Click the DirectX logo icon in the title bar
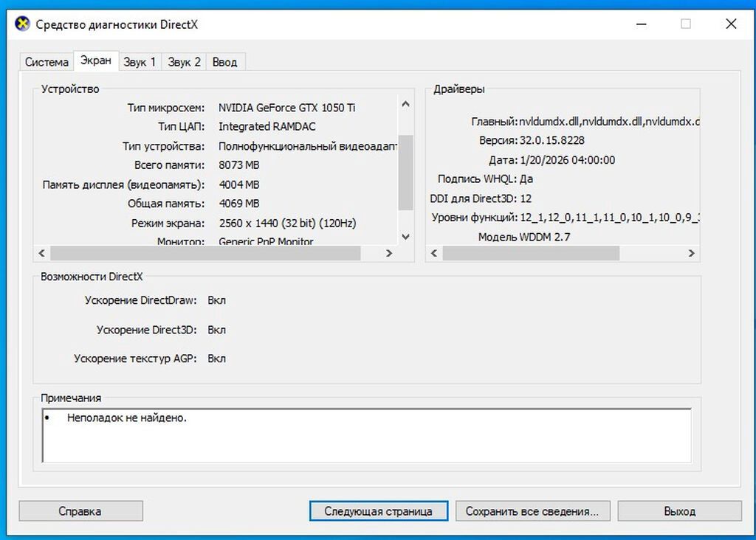The height and width of the screenshot is (540, 756). tap(22, 24)
